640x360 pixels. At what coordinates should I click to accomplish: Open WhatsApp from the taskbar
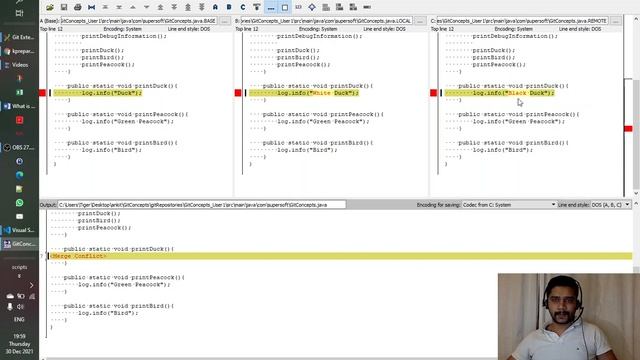19,203
